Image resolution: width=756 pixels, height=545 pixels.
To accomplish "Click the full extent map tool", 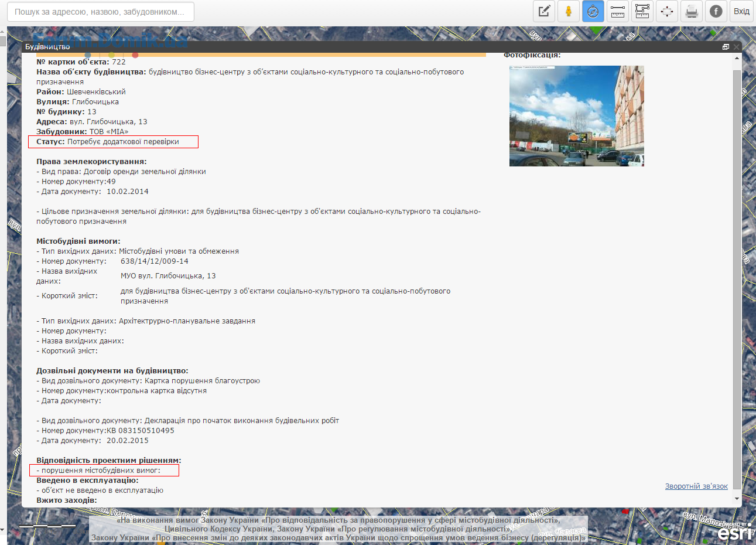I will (x=667, y=11).
